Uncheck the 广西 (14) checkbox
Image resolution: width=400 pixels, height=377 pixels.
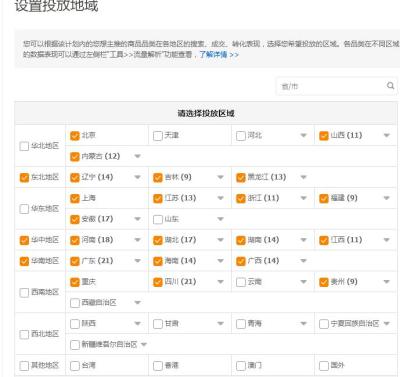(241, 261)
